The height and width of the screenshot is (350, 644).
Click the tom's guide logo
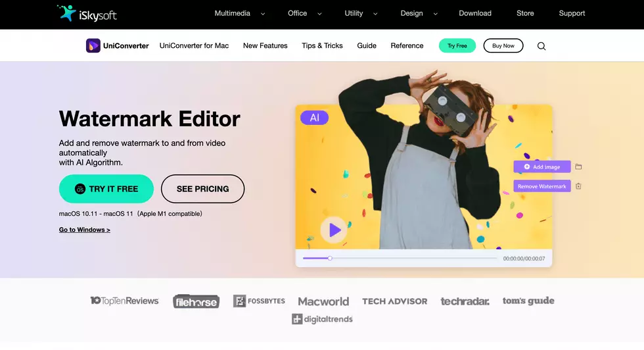point(528,301)
